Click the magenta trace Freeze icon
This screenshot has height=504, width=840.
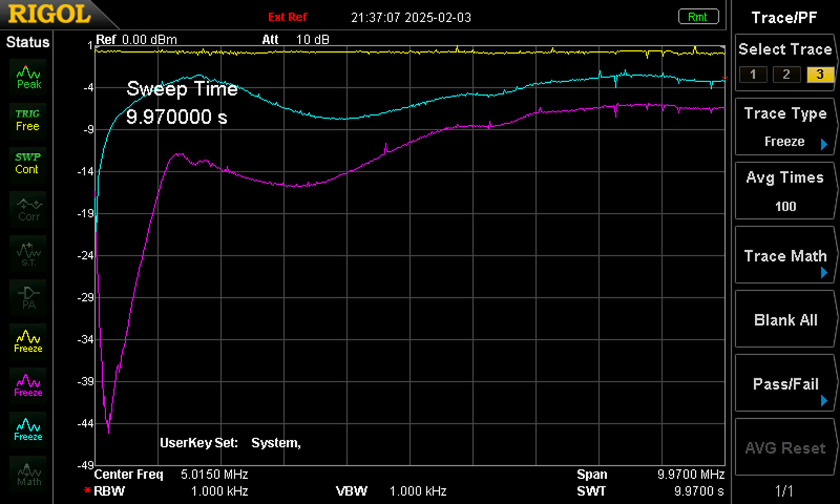tap(28, 386)
